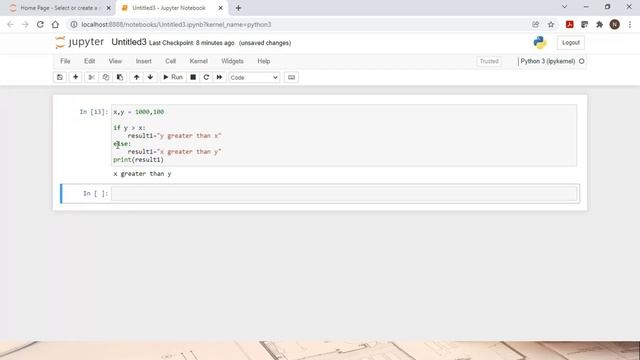Go forward in browser history
The height and width of the screenshot is (360, 640).
(25, 25)
